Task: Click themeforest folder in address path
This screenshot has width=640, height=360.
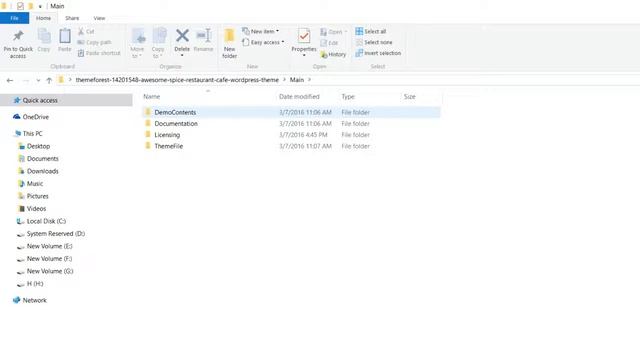Action: coord(177,80)
